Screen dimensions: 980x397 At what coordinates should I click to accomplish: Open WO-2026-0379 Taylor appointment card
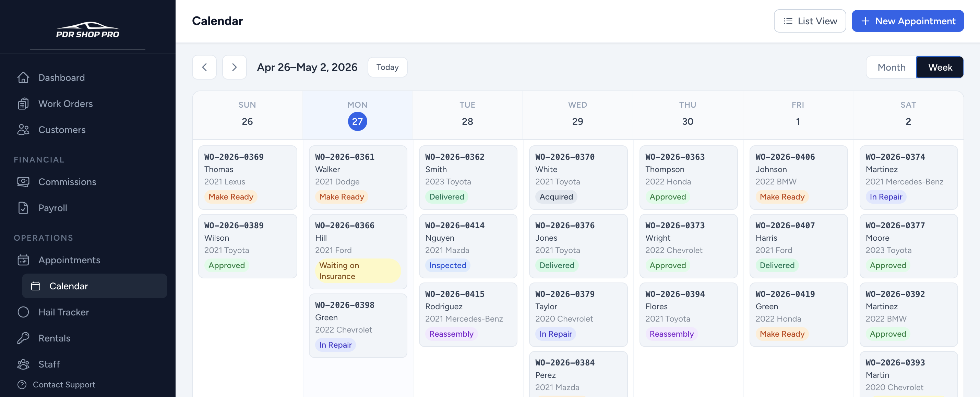pos(578,314)
